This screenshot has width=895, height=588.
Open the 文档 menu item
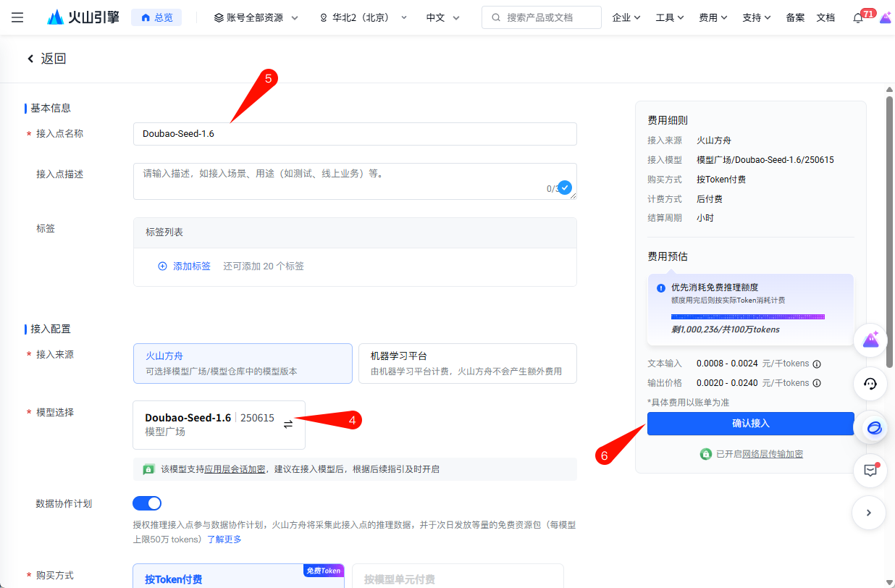[825, 17]
